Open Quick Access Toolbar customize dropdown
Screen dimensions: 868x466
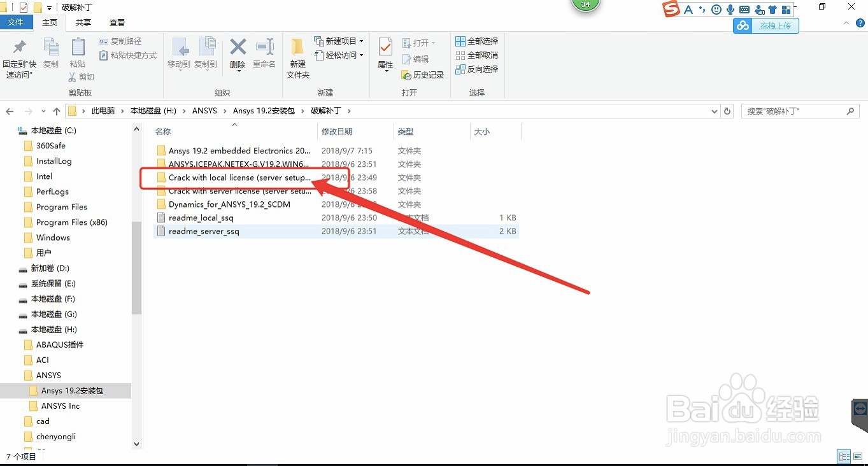pos(49,8)
